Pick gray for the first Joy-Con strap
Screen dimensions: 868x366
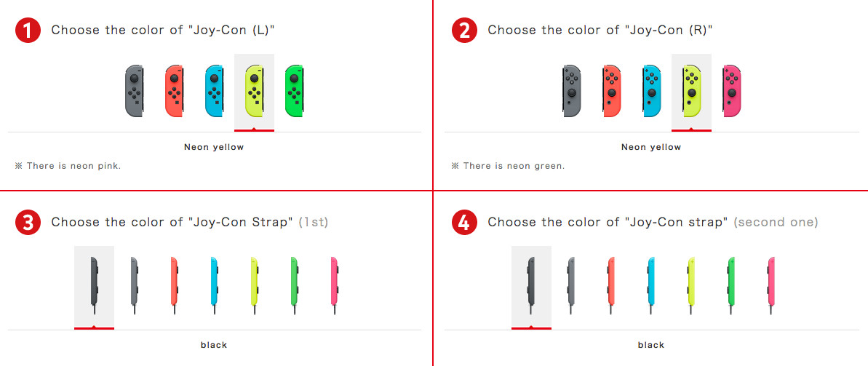click(x=134, y=286)
